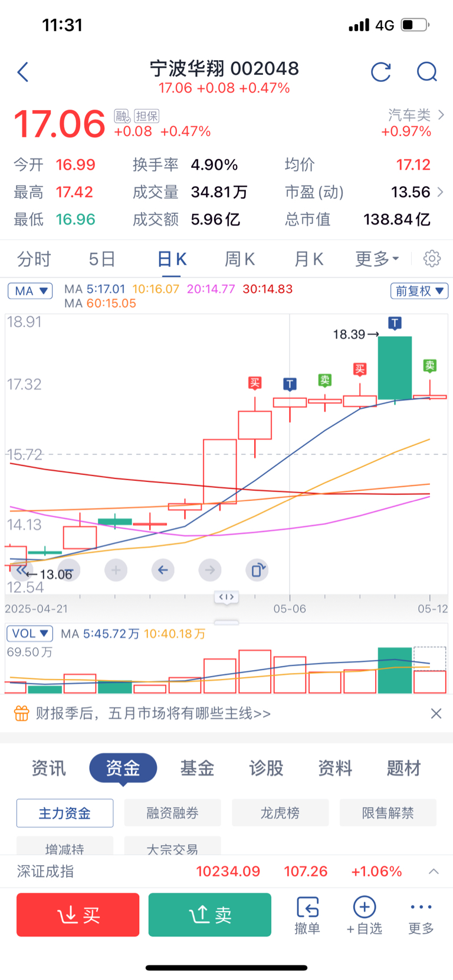Tap the green 卖 sell button

(210, 915)
